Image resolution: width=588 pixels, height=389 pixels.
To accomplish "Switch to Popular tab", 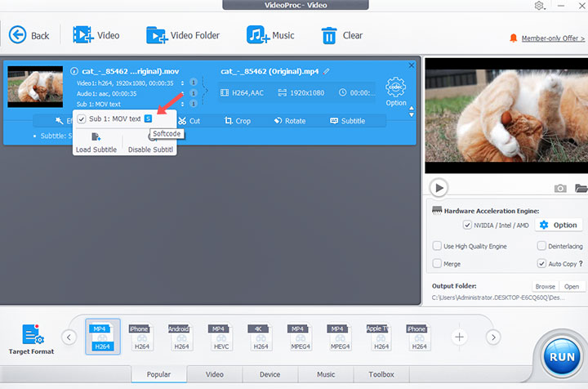I will pyautogui.click(x=158, y=374).
